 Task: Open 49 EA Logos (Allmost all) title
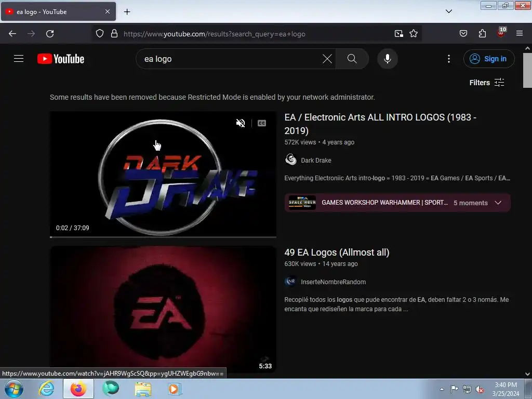point(337,252)
